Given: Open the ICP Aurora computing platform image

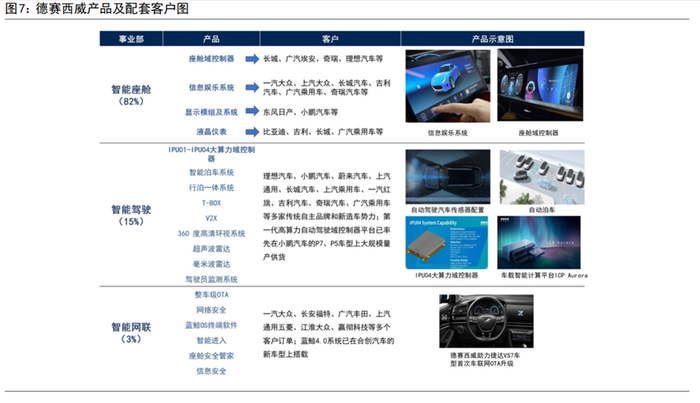Looking at the screenshot, I should (x=539, y=242).
